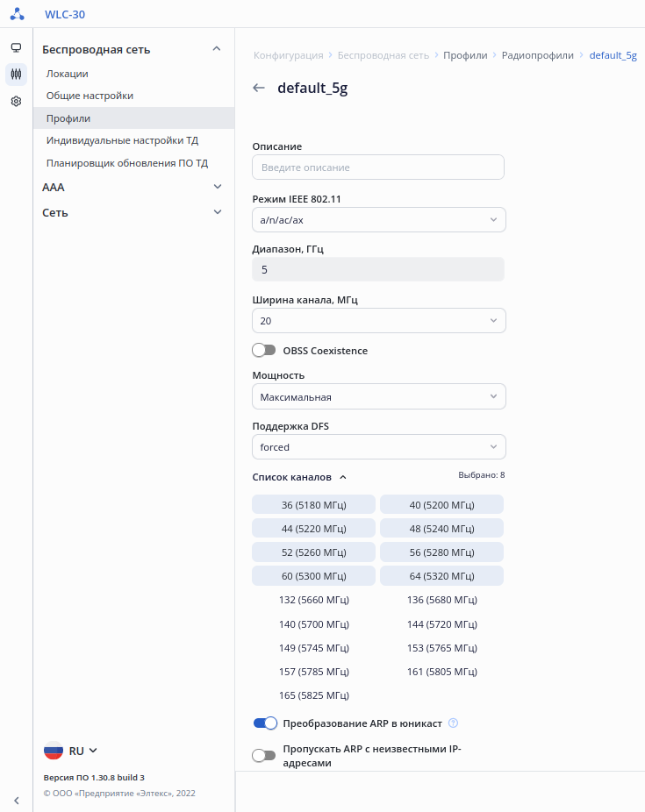Screen dimensions: 645x812
Task: Select channel 149 (5745 МГц)
Action: [x=313, y=648]
